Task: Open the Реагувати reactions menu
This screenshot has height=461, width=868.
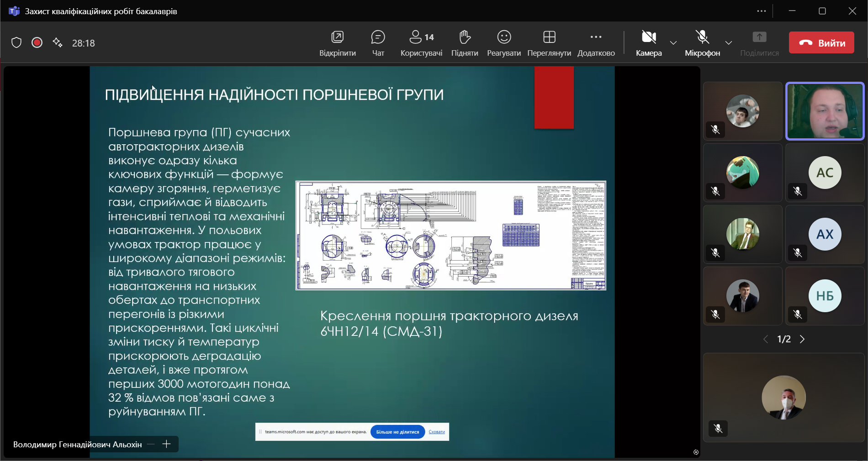Action: 503,43
